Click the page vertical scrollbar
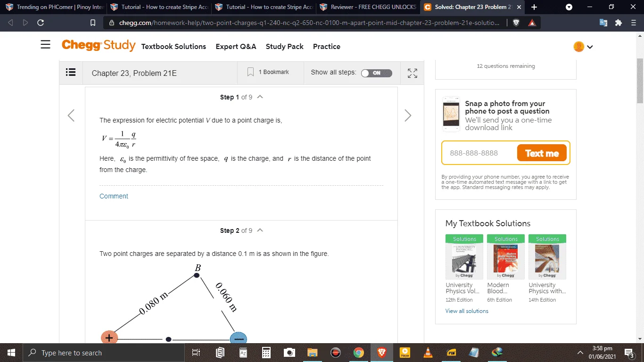Screen dimensions: 644x362 pos(640,80)
